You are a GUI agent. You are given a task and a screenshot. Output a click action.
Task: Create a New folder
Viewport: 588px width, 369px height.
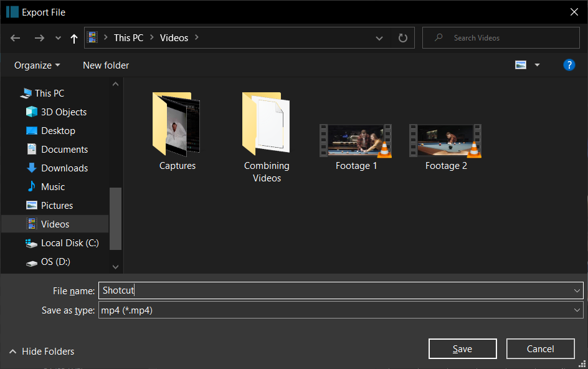point(106,65)
